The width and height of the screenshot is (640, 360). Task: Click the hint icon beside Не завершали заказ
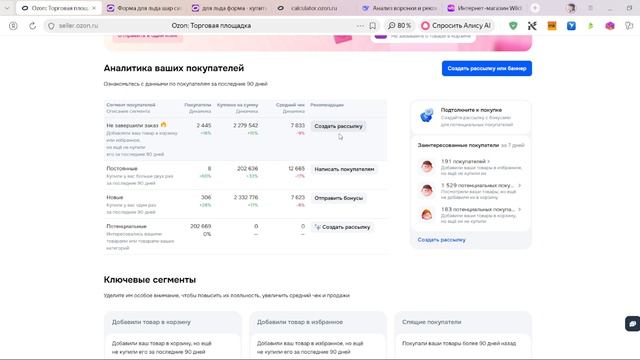pos(163,125)
